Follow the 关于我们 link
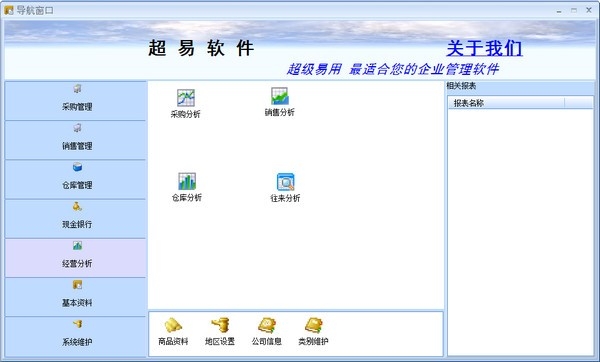The image size is (600, 362). [x=484, y=48]
